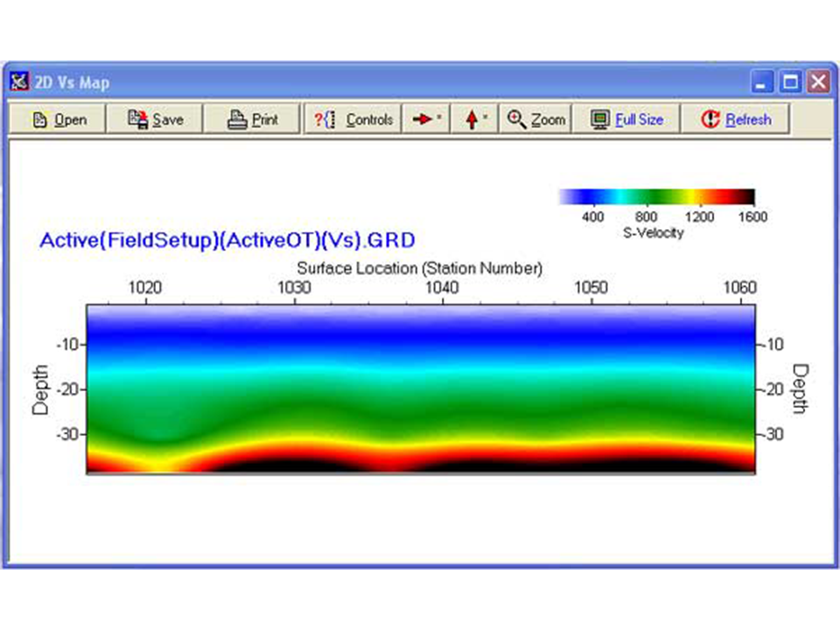Screen dimensions: 840x630
Task: Click the Save toolbar button
Action: pyautogui.click(x=155, y=119)
